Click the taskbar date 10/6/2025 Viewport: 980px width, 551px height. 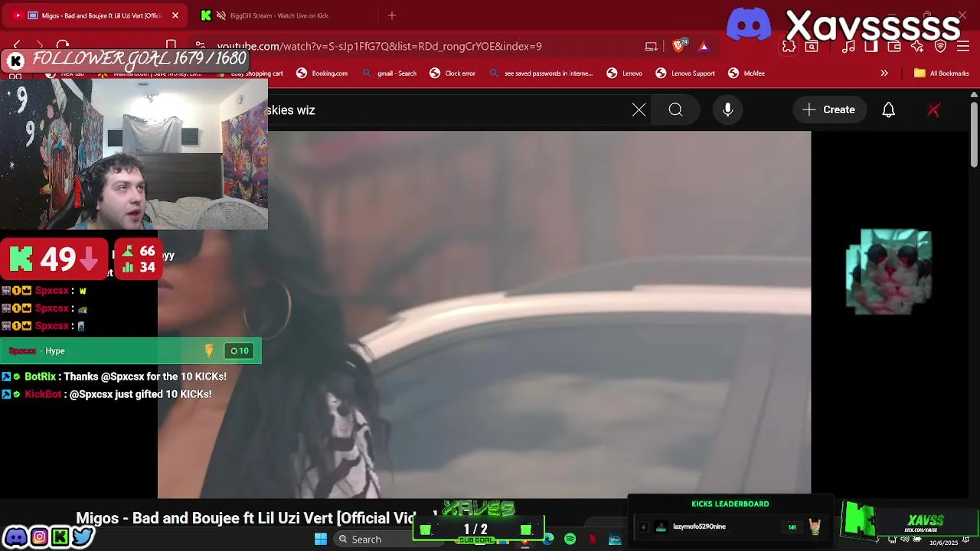[944, 543]
